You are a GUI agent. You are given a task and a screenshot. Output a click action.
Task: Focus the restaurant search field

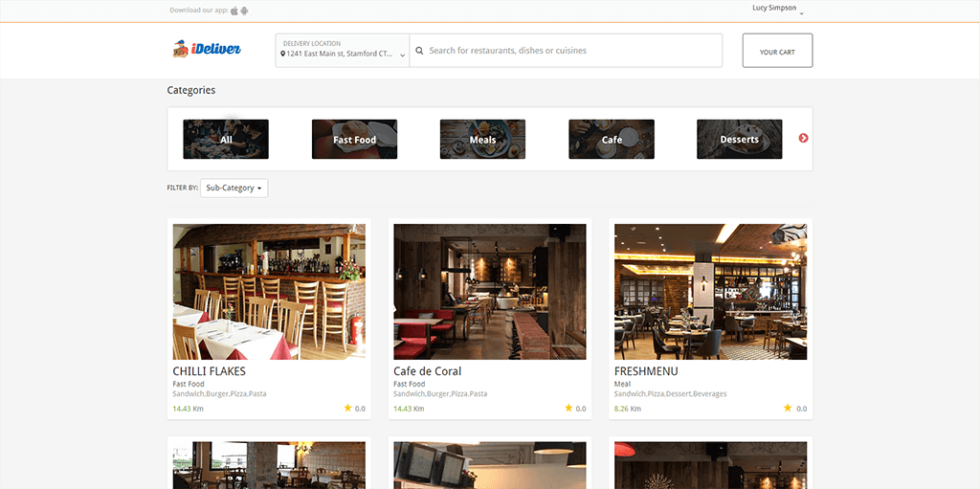(566, 50)
